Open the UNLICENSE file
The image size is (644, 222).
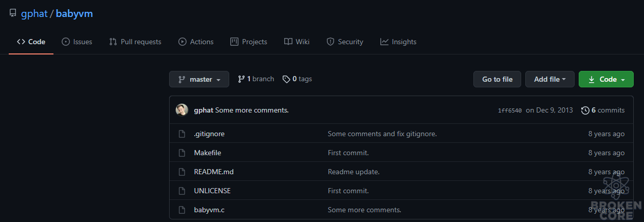212,191
